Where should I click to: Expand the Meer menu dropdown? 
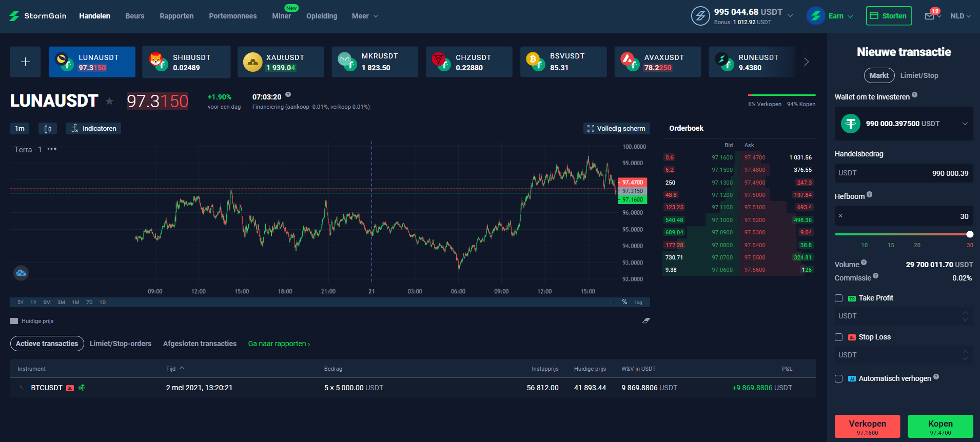[365, 16]
